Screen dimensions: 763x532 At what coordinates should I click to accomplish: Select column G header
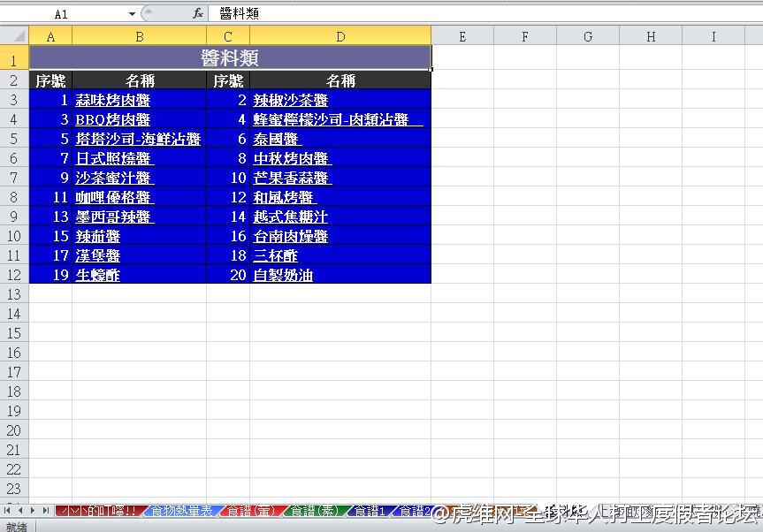[x=588, y=36]
